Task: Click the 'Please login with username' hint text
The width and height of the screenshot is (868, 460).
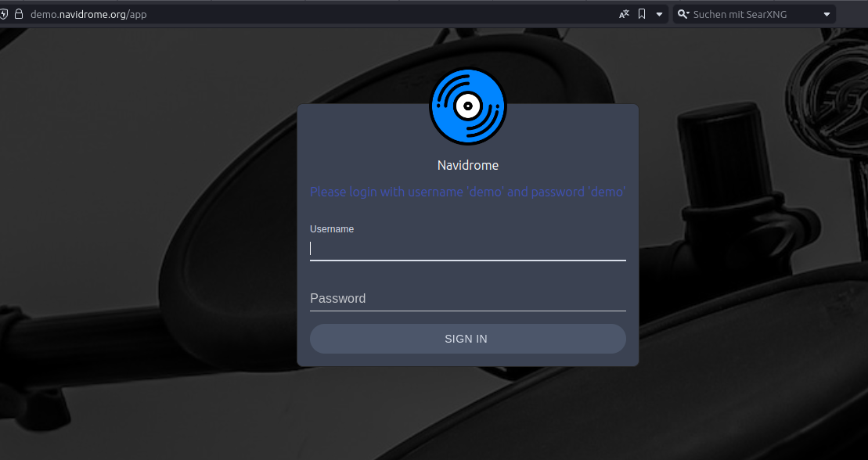Action: click(x=468, y=192)
